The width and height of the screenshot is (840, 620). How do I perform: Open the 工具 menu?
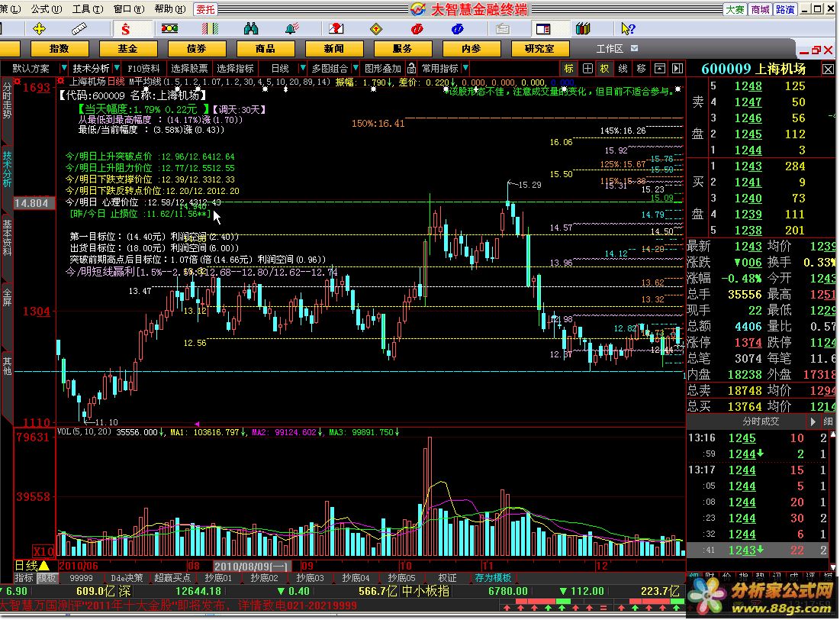[x=88, y=9]
